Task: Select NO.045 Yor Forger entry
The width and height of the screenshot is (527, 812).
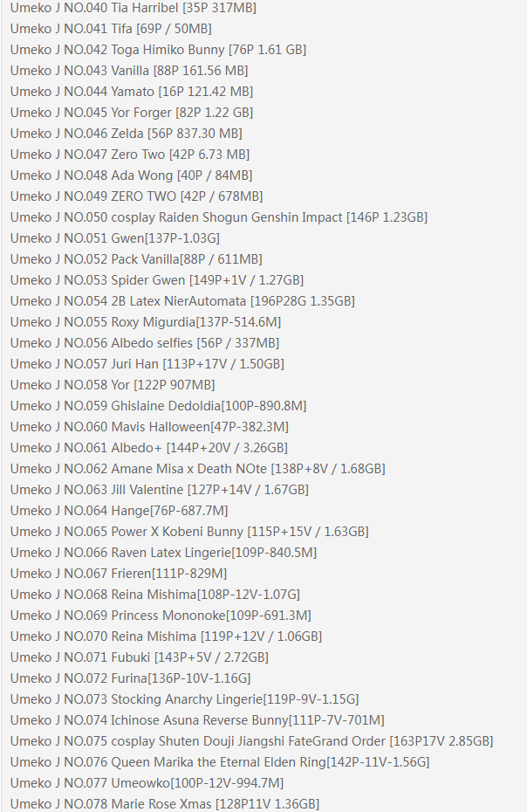Action: click(x=132, y=113)
